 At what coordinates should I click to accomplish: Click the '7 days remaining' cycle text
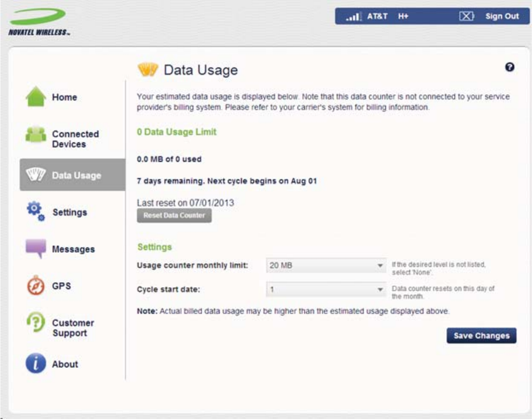coord(227,181)
